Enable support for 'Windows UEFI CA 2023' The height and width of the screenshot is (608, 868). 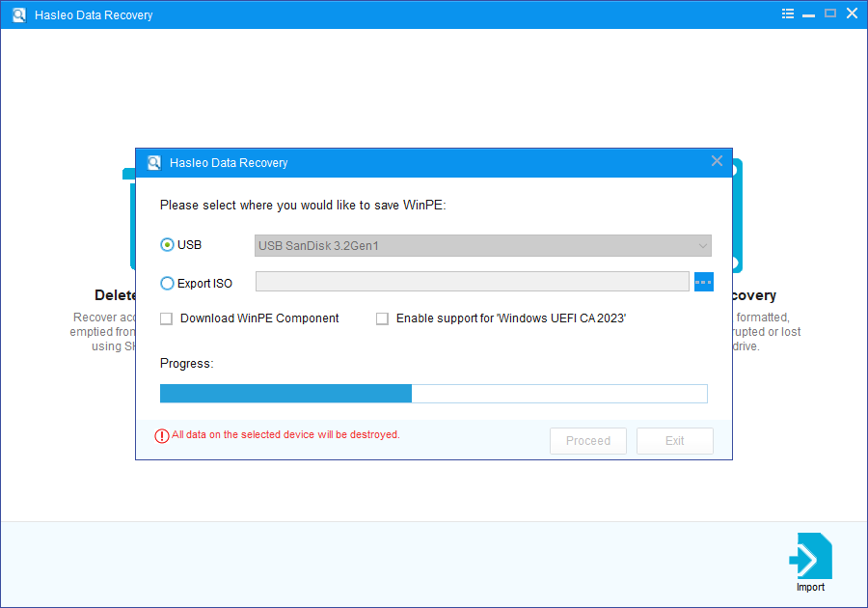[382, 318]
